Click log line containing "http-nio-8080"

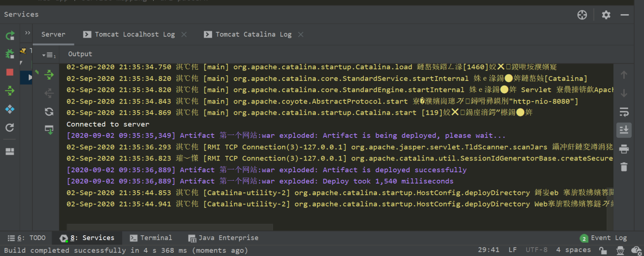(x=322, y=101)
